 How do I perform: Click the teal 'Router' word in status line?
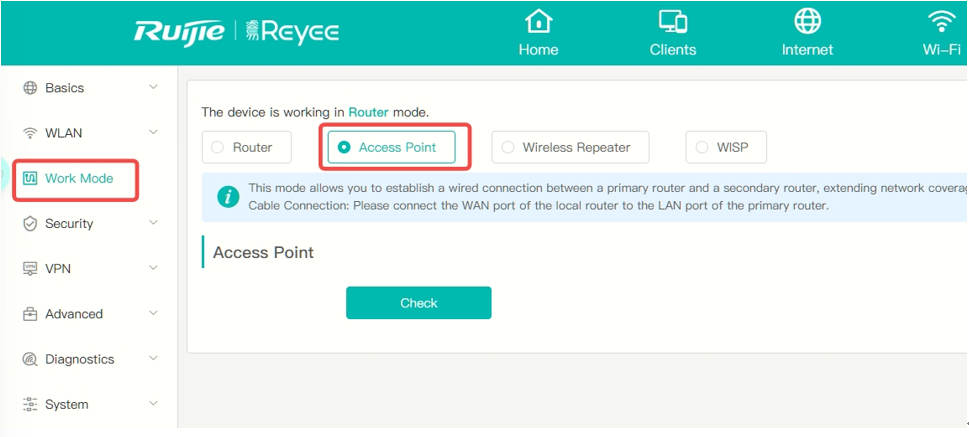pyautogui.click(x=369, y=112)
